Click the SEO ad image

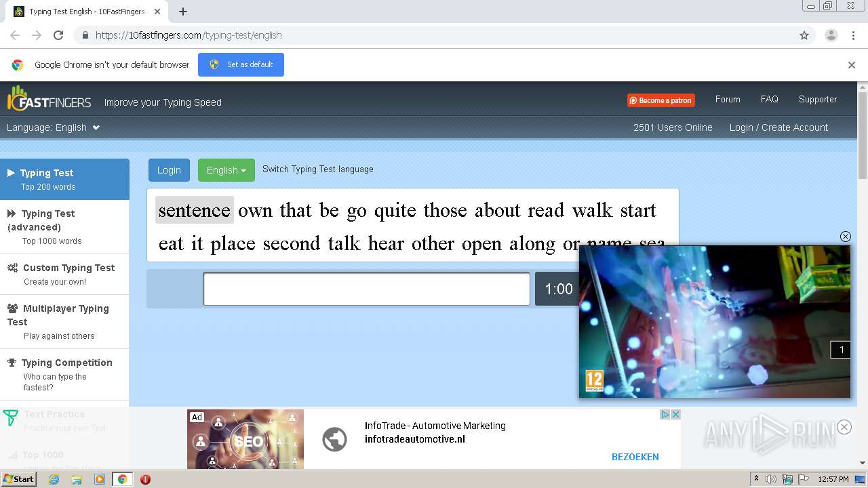click(x=245, y=439)
